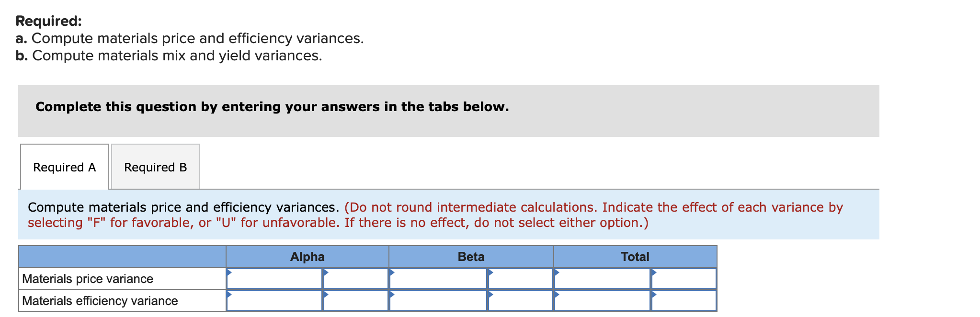Click the Total column header
This screenshot has width=980, height=317.
635,257
